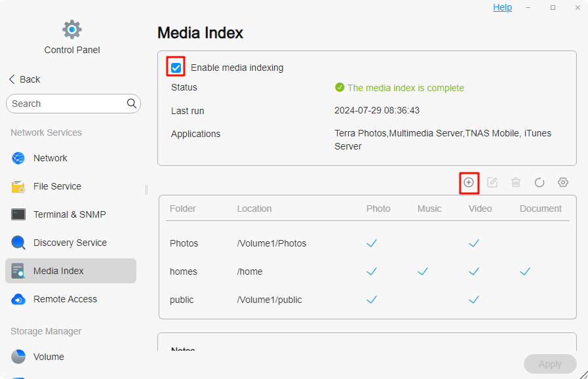Open media index settings gear icon
The image size is (588, 379).
563,182
